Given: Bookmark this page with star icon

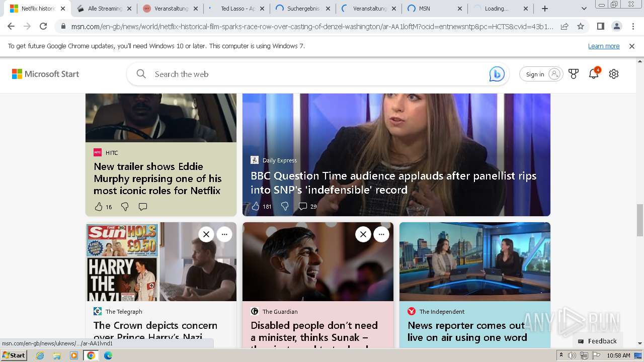Looking at the screenshot, I should point(581,26).
